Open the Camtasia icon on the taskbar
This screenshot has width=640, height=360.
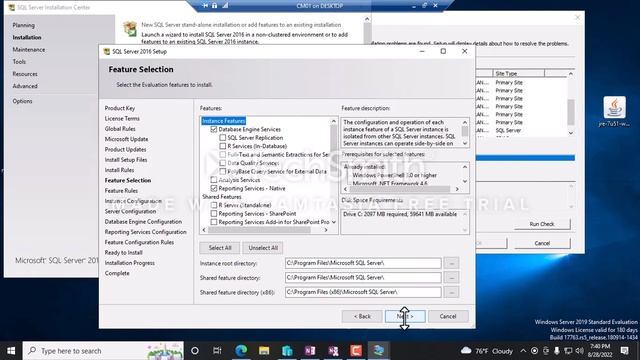pyautogui.click(x=356, y=351)
